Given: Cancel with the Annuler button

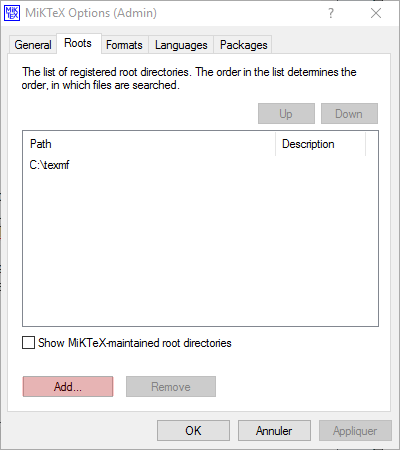Looking at the screenshot, I should tap(274, 431).
